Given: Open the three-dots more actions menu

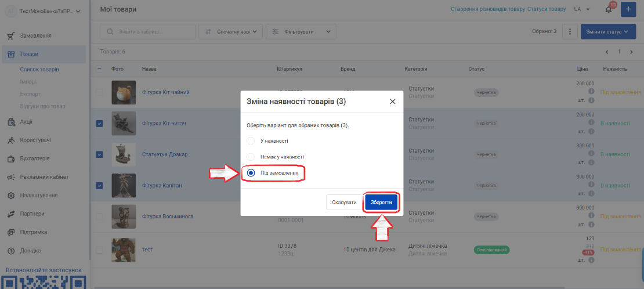Looking at the screenshot, I should tap(570, 32).
